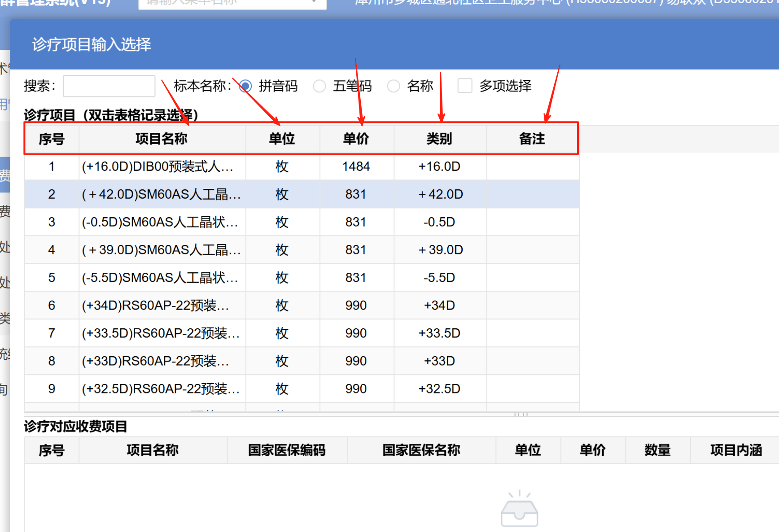Click the 项目内涵 column header

point(736,450)
